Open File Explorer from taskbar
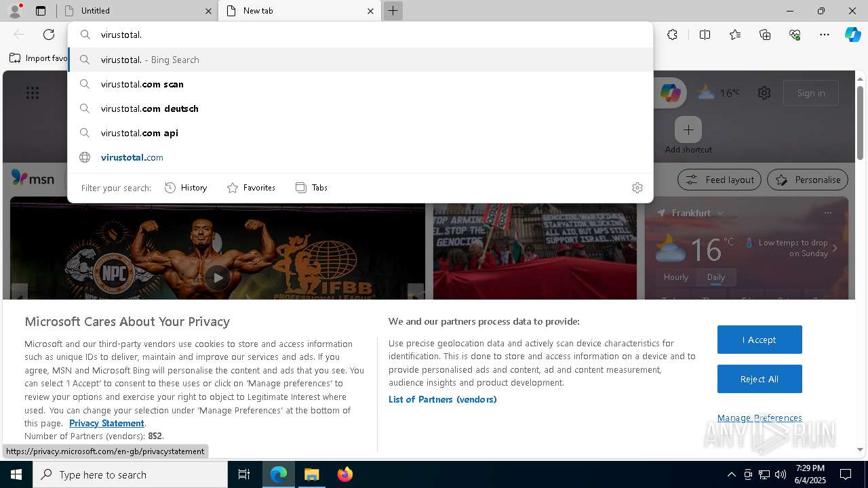Viewport: 868px width, 488px height. tap(311, 474)
